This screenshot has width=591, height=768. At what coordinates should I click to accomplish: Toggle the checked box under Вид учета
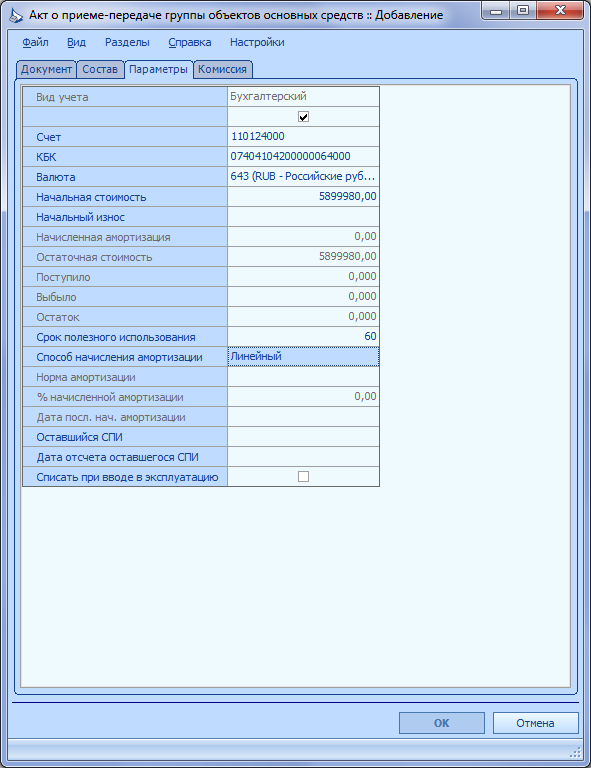click(304, 117)
